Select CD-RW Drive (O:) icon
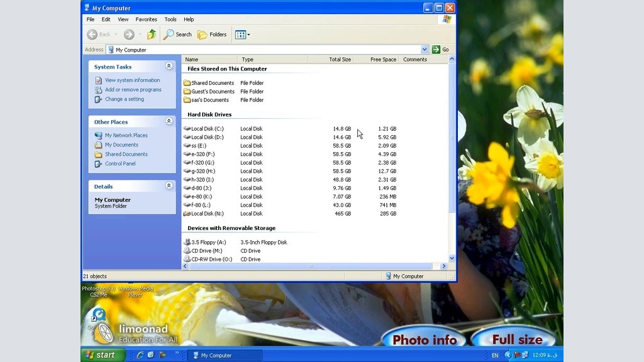This screenshot has height=362, width=644. [x=187, y=259]
